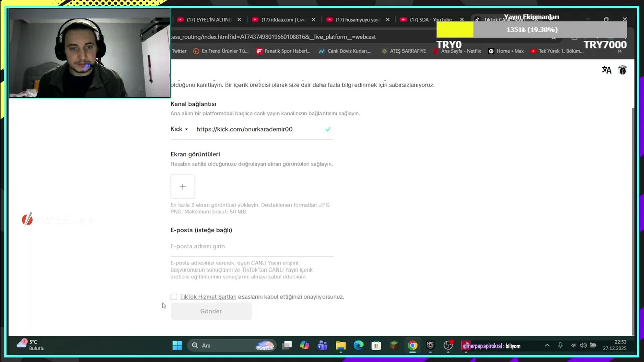Accept TikTok Hizmet Şartları checkbox
The width and height of the screenshot is (644, 362).
174,297
